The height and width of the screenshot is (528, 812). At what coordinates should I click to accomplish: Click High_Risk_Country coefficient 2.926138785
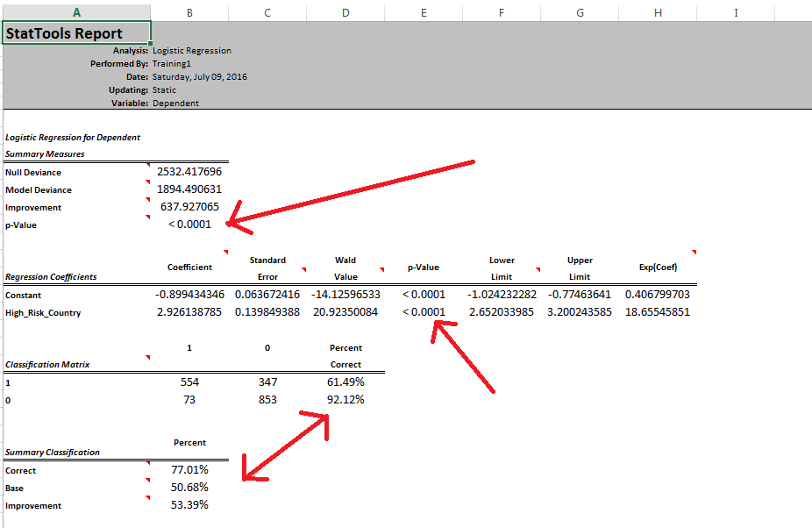point(189,312)
